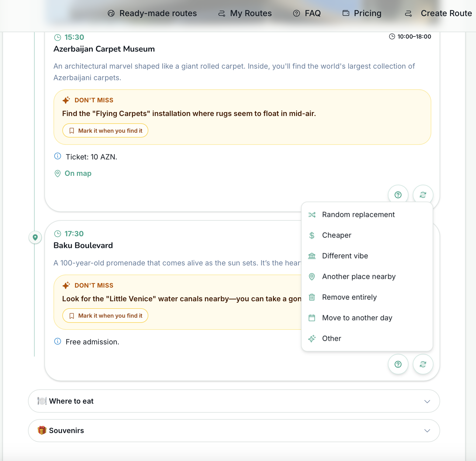This screenshot has height=461, width=476.
Task: Click the sparkle icon in Carpet Museum tip
Action: click(66, 100)
